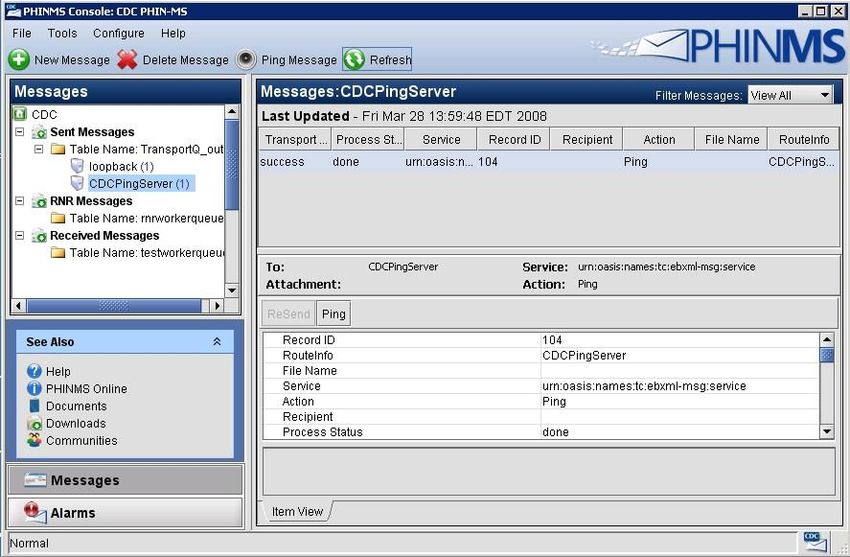This screenshot has height=557, width=850.
Task: Click the CDC root node icon
Action: [x=20, y=114]
